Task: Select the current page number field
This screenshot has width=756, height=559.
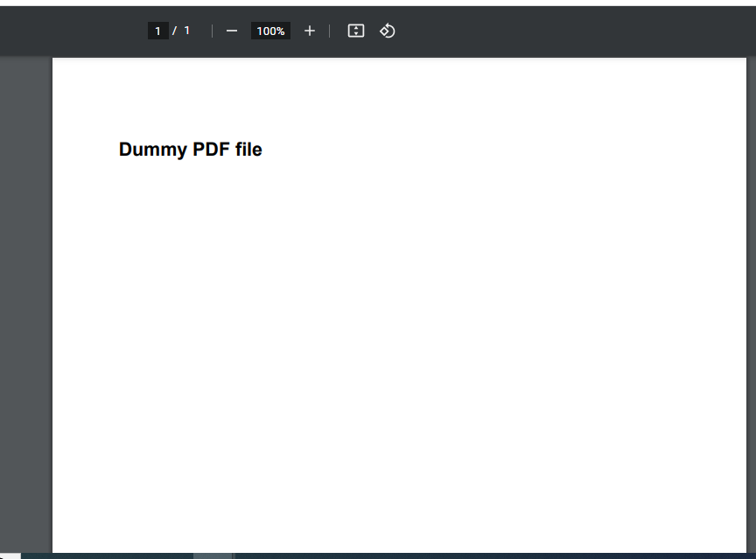Action: point(157,31)
